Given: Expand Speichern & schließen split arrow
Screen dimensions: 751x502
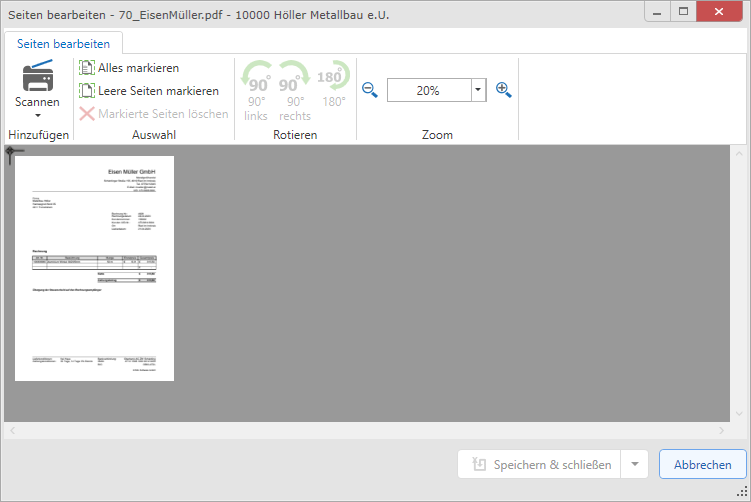Looking at the screenshot, I should pyautogui.click(x=634, y=465).
